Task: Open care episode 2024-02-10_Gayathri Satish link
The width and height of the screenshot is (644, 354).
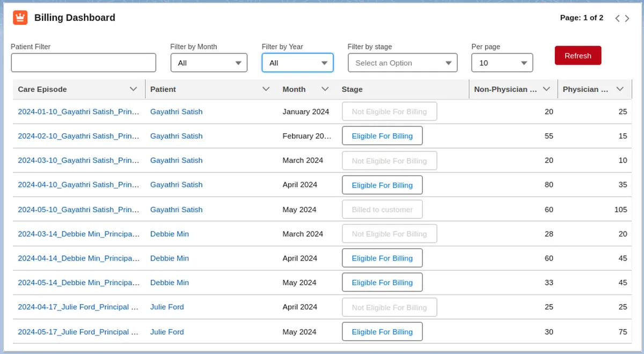Action: pos(78,136)
